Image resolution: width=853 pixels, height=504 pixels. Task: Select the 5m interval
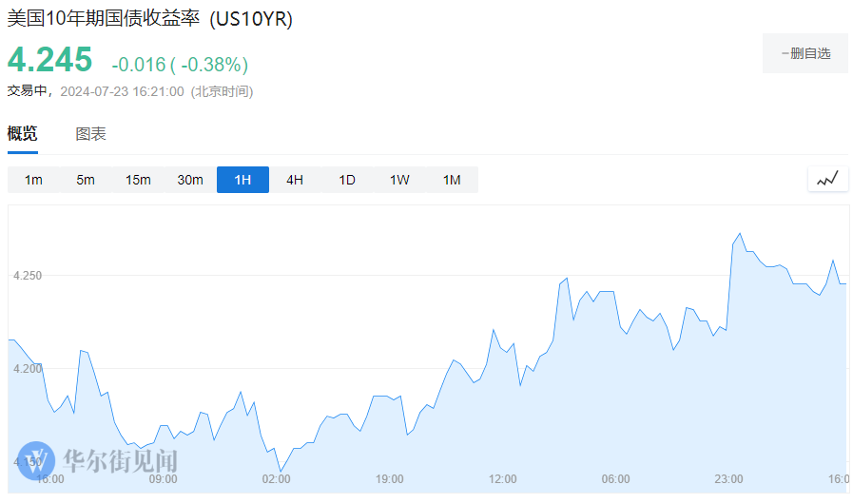coord(86,180)
